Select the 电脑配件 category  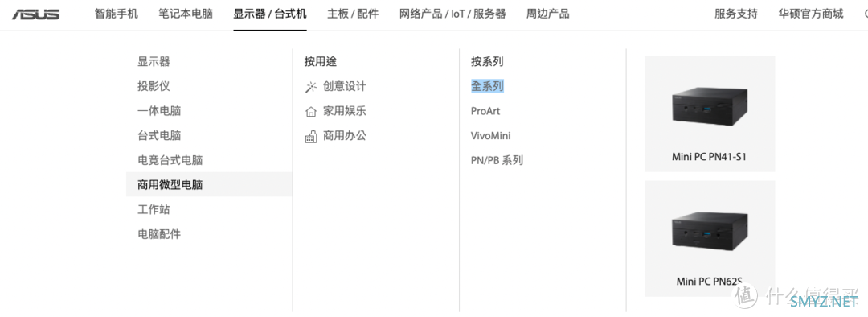pos(159,234)
